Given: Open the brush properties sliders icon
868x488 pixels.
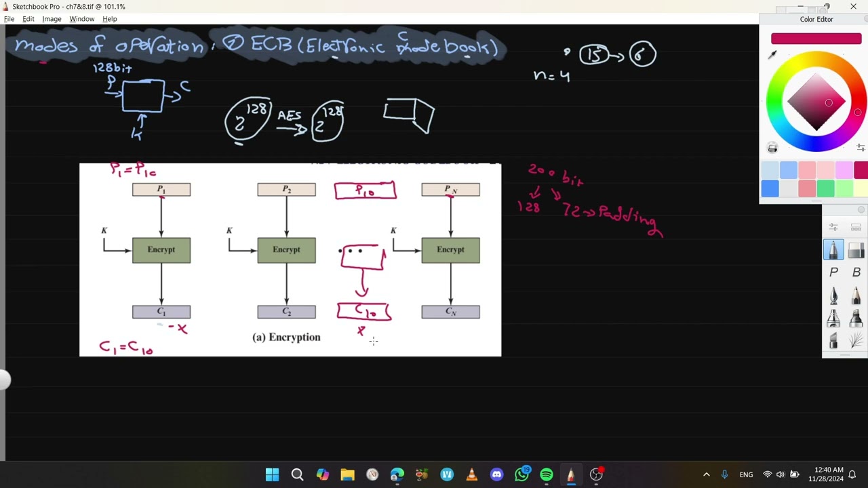Looking at the screenshot, I should pyautogui.click(x=833, y=228).
